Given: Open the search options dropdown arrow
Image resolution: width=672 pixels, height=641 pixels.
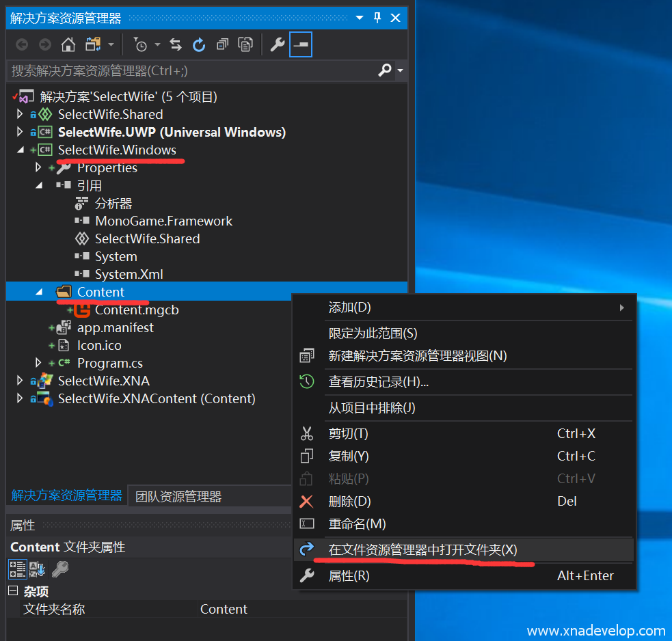Looking at the screenshot, I should [x=401, y=70].
